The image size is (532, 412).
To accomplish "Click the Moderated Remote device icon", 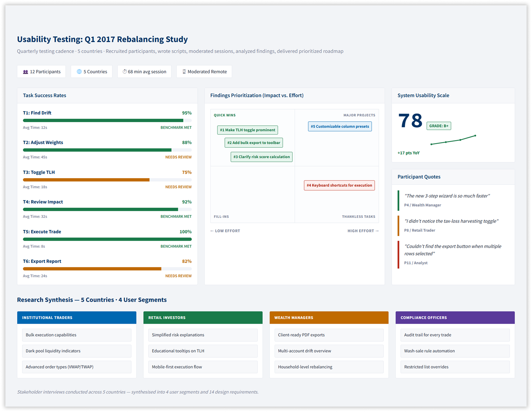I will [184, 72].
